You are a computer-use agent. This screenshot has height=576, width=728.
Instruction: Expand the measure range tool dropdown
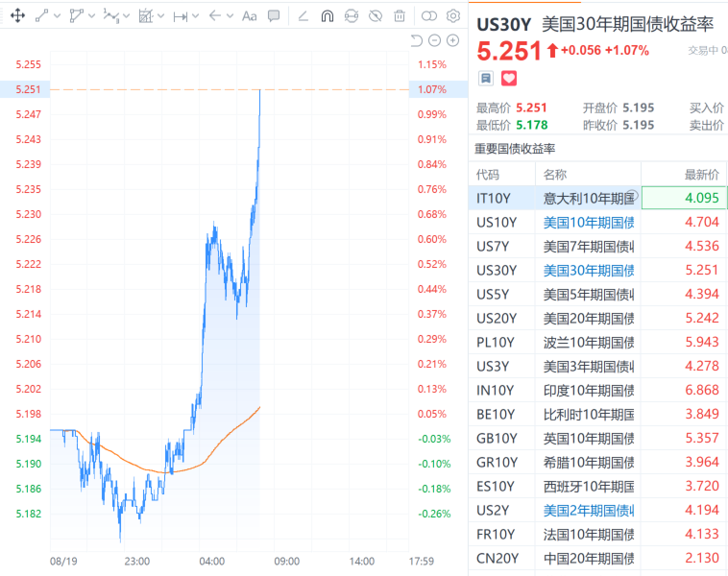coord(196,16)
